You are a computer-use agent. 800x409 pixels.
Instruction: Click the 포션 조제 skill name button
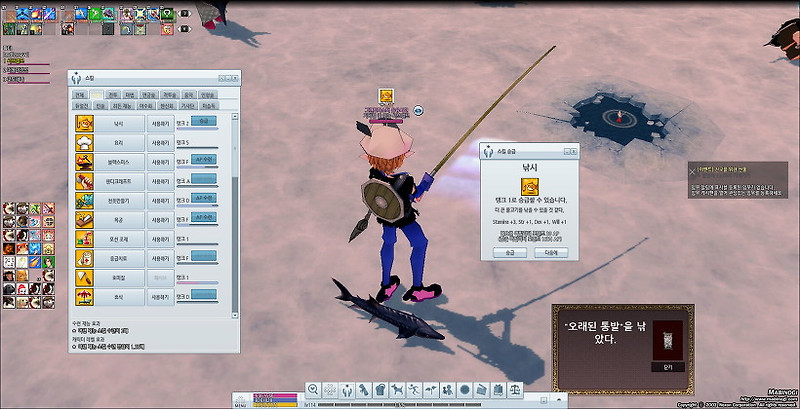pos(120,239)
